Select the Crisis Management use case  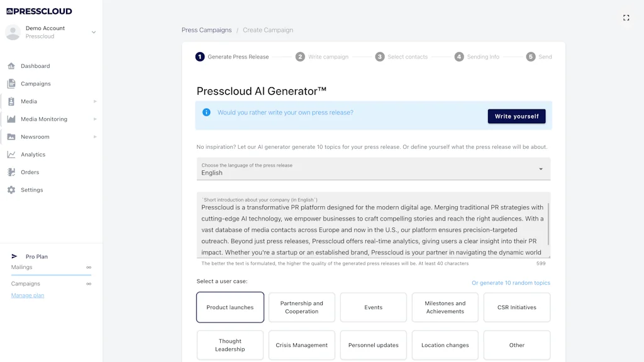coord(301,345)
